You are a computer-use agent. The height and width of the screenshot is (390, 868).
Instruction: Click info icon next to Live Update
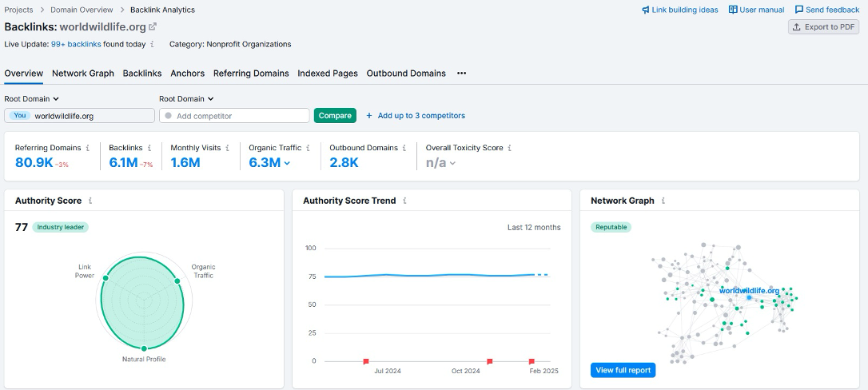[x=152, y=44]
